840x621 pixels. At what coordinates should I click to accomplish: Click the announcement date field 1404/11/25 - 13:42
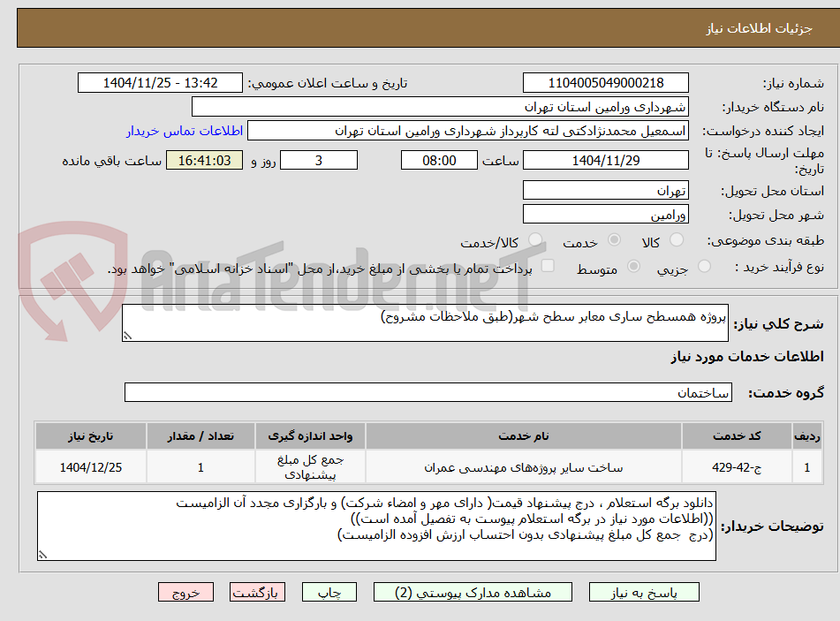click(x=160, y=83)
